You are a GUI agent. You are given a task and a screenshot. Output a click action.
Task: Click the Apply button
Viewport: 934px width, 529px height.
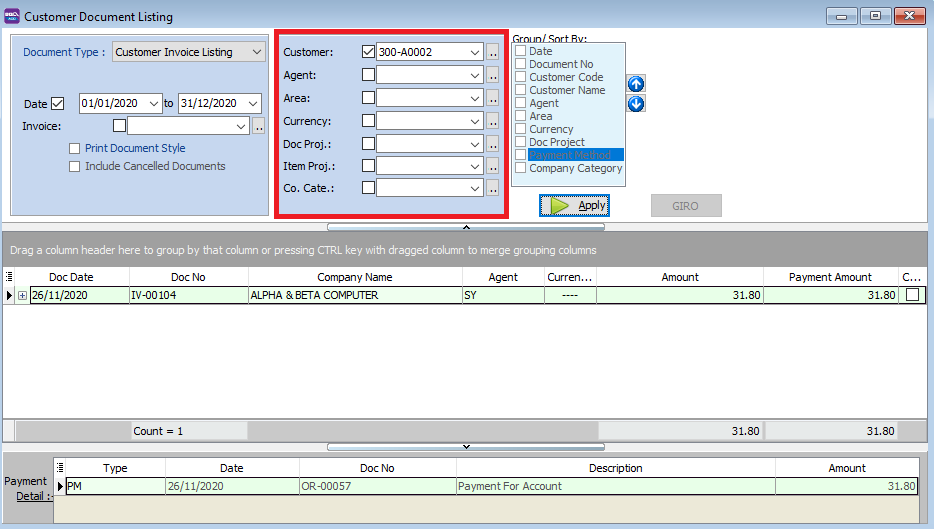pyautogui.click(x=574, y=205)
